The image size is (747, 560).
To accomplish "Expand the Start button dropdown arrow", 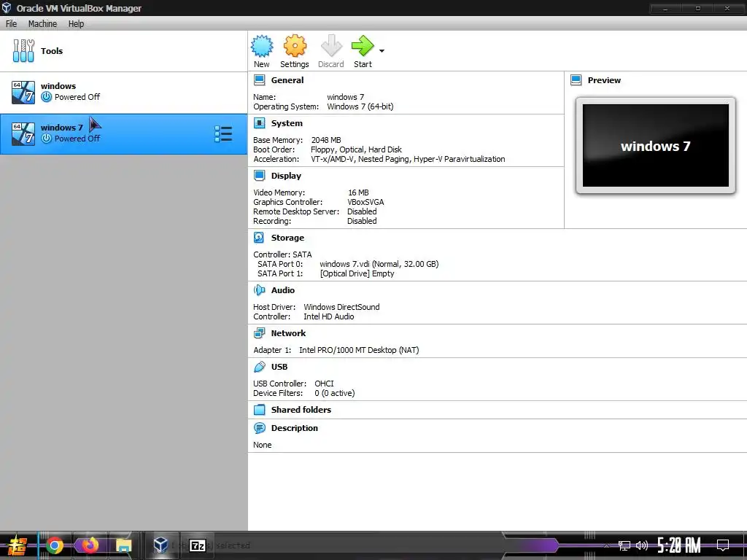I will (382, 50).
